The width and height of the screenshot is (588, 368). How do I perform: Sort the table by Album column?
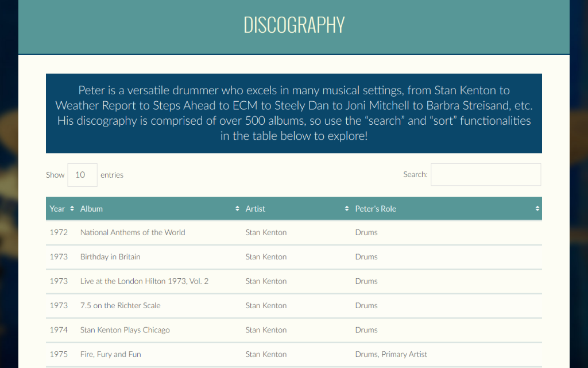[x=237, y=208]
